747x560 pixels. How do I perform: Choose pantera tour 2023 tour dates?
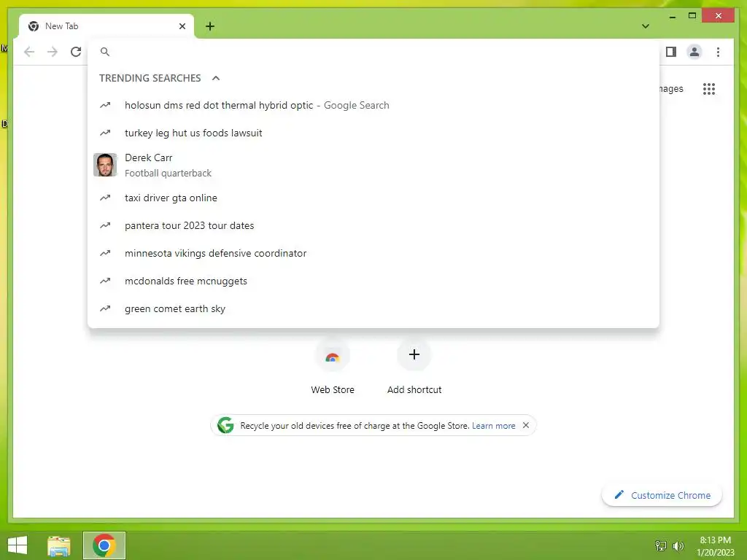coord(373,225)
